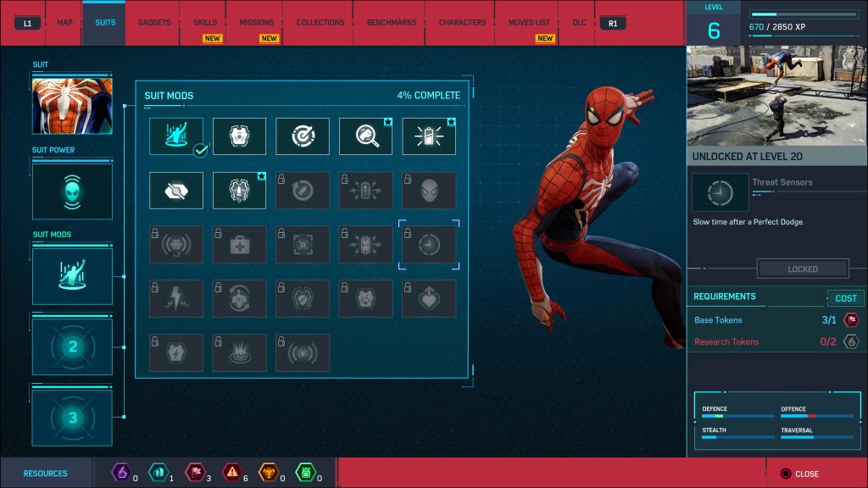
Task: Select the battery suit mod icon
Action: pyautogui.click(x=429, y=135)
